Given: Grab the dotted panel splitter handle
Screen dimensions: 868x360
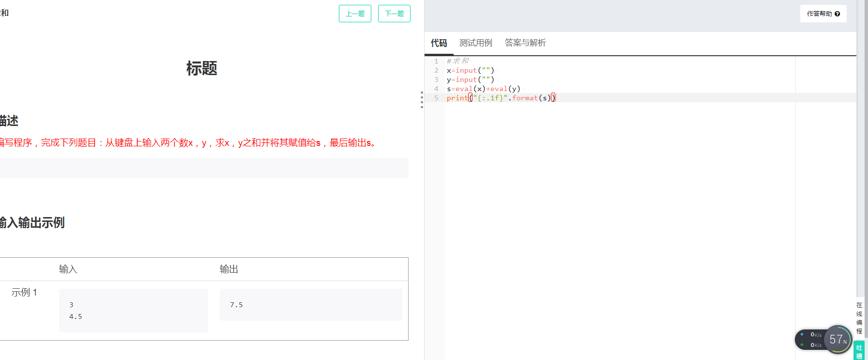Looking at the screenshot, I should click(x=422, y=99).
